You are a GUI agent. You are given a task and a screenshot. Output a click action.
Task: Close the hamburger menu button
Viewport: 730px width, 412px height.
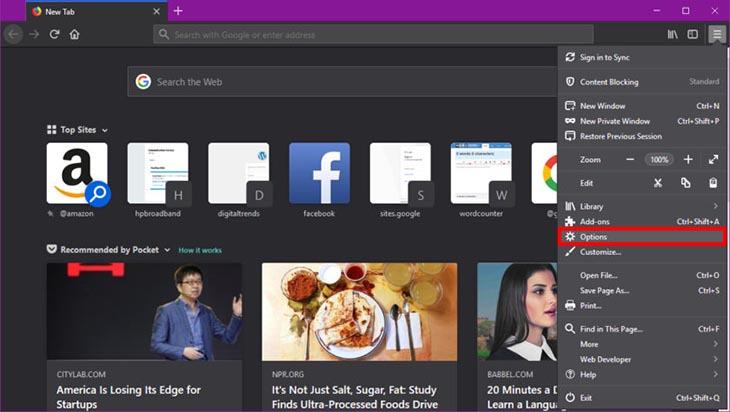click(x=717, y=34)
